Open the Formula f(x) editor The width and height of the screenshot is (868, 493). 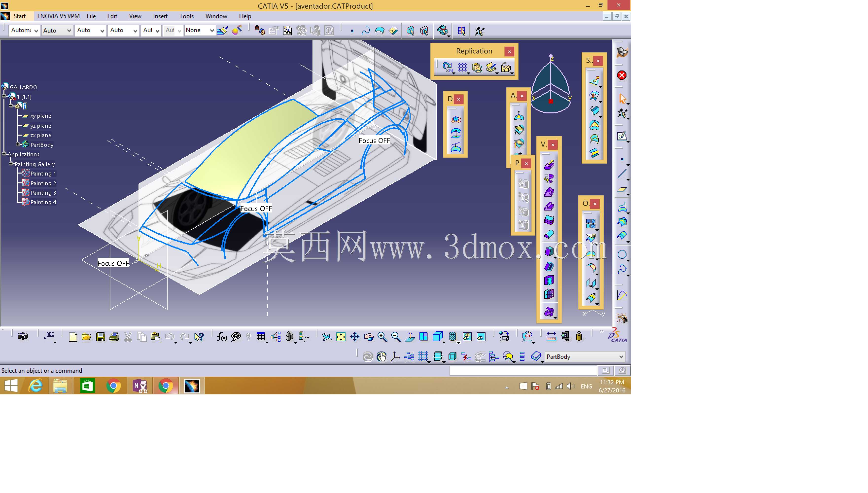(x=222, y=336)
